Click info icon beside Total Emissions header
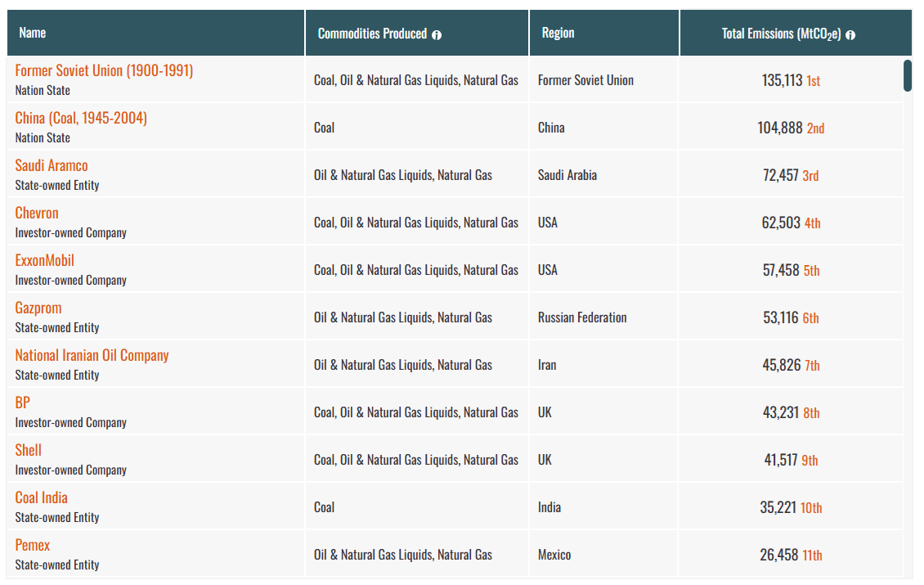The image size is (924, 585). (850, 34)
